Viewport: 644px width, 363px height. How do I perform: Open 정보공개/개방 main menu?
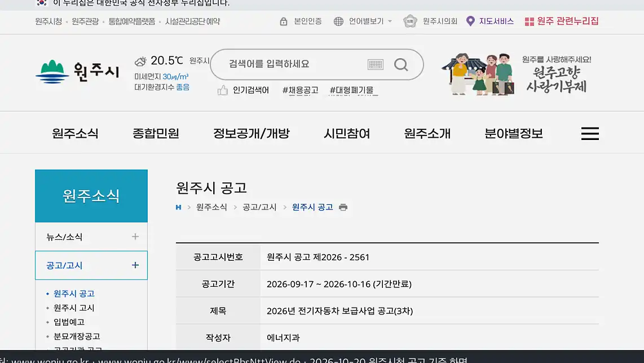pyautogui.click(x=252, y=134)
